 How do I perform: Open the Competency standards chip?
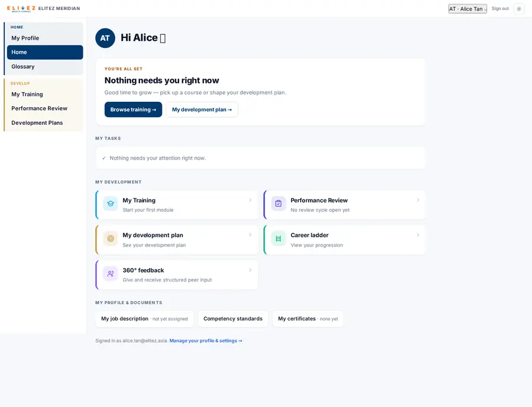click(x=233, y=319)
